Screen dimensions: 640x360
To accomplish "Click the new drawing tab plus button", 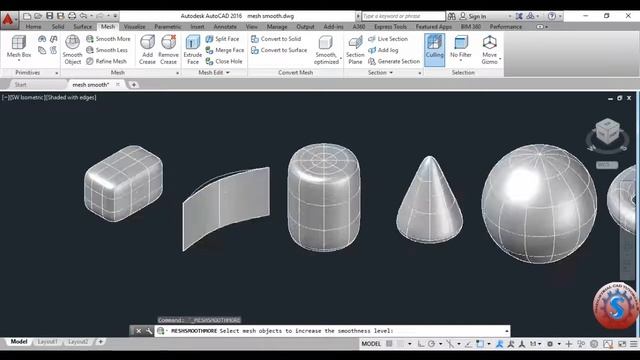I will point(133,84).
